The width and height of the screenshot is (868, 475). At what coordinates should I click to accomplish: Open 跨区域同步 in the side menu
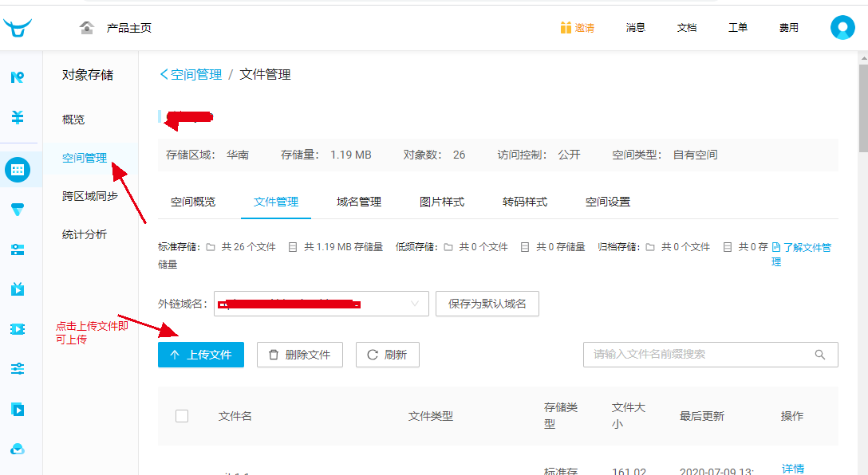(89, 196)
